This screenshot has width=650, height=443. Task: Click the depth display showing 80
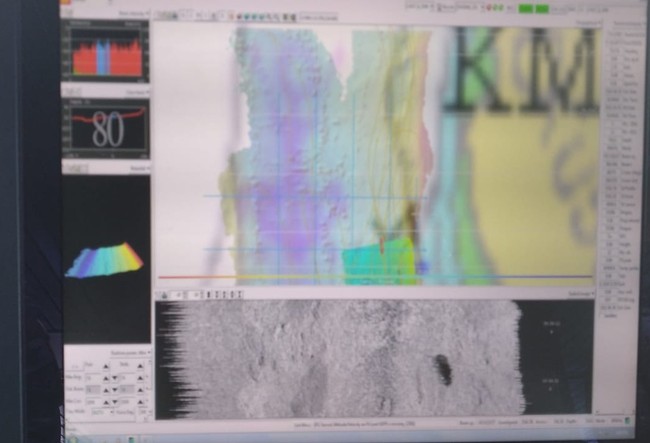click(106, 130)
